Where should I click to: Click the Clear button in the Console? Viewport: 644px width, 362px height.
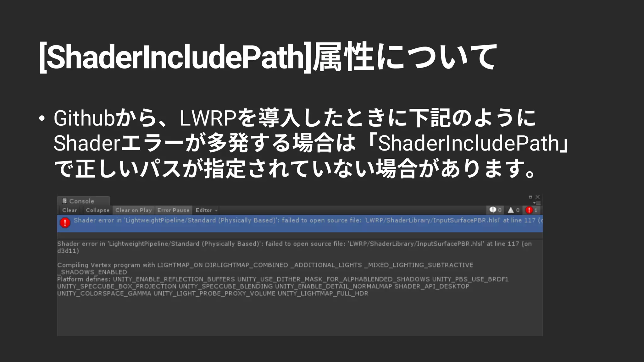tap(69, 210)
